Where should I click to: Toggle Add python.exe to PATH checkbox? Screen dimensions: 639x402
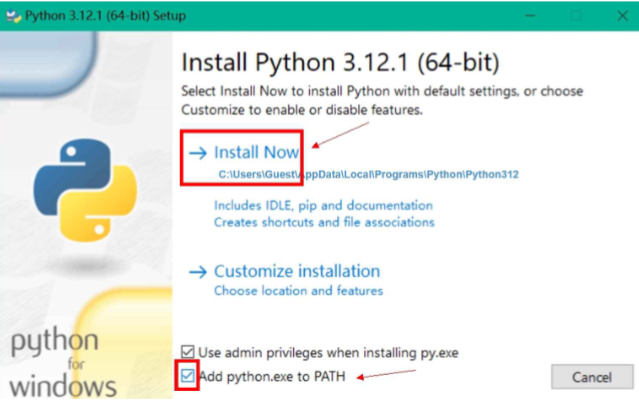click(x=187, y=375)
